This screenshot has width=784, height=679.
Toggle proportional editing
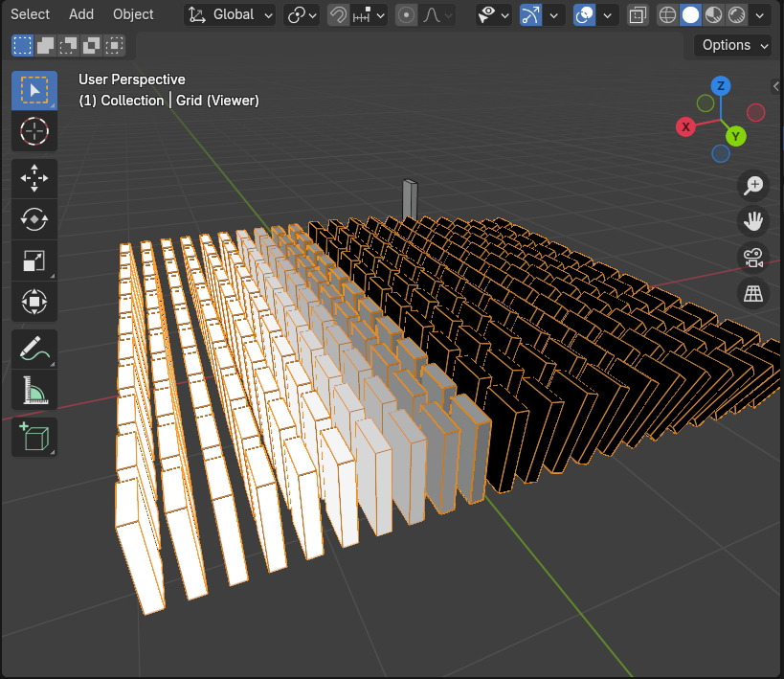406,15
